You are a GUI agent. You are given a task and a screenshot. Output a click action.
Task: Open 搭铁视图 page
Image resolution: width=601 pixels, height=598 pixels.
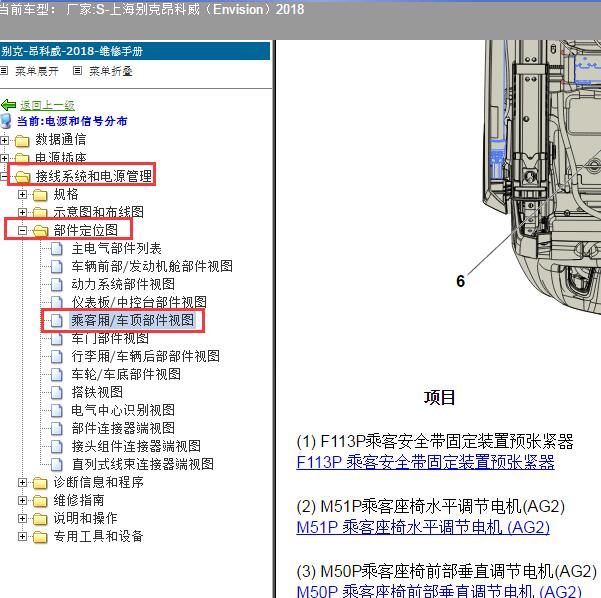(97, 392)
